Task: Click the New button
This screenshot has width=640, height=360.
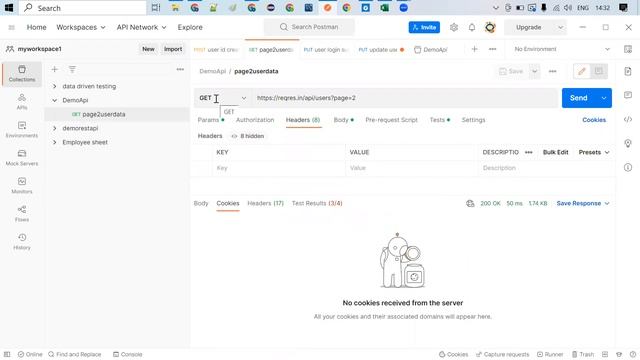Action: click(148, 49)
